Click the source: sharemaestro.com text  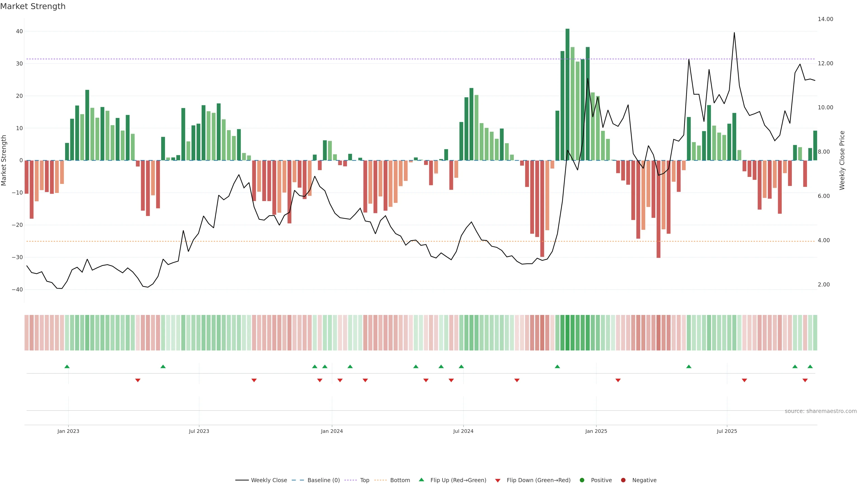[821, 411]
